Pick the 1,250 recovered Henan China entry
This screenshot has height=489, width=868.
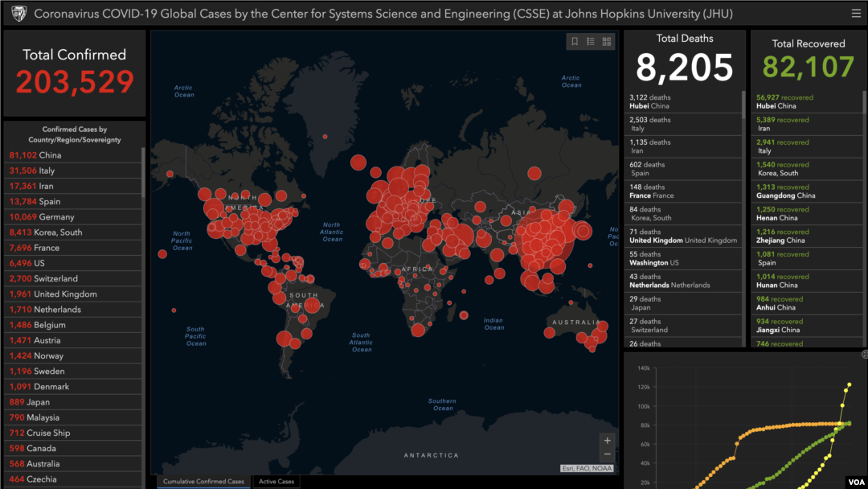coord(807,214)
